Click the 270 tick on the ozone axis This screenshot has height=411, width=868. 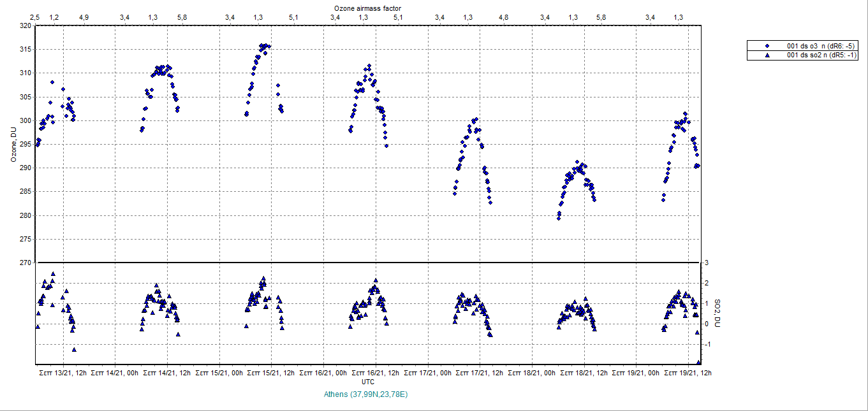point(25,263)
